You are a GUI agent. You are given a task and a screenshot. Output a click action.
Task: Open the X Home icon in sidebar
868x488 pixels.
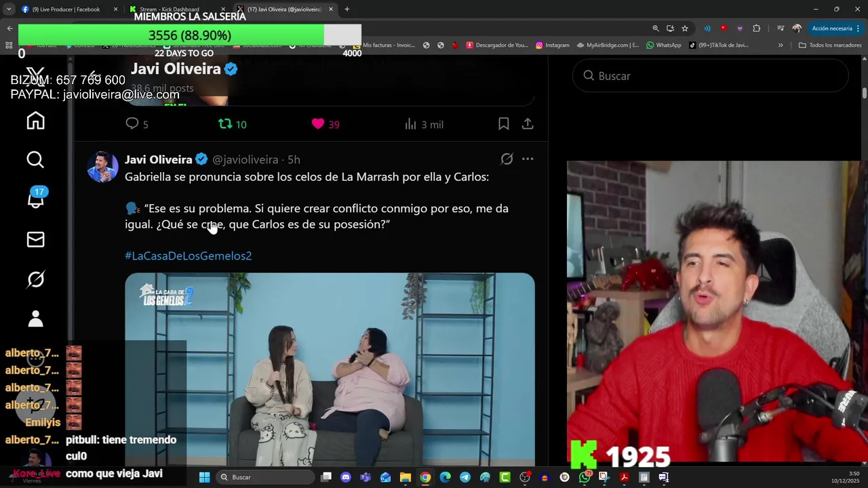[35, 121]
